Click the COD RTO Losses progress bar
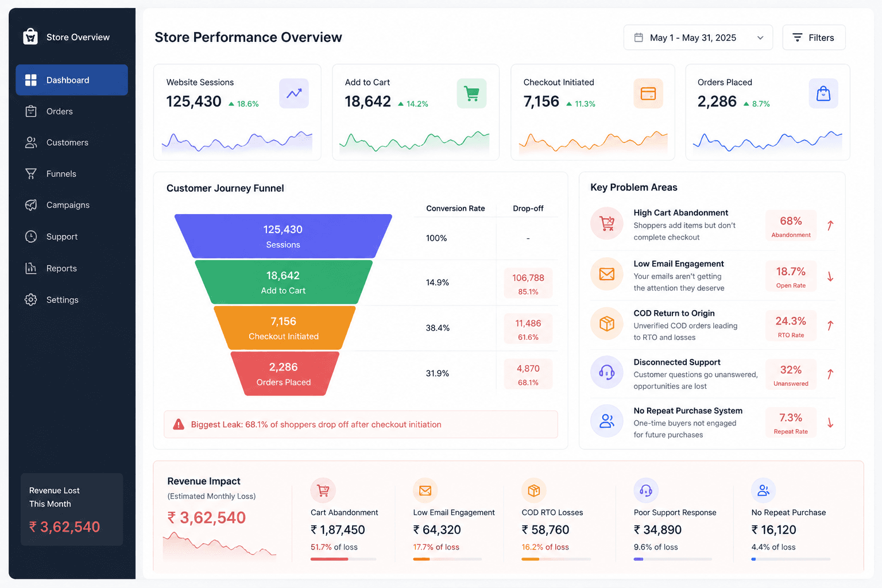882x588 pixels. (x=556, y=559)
